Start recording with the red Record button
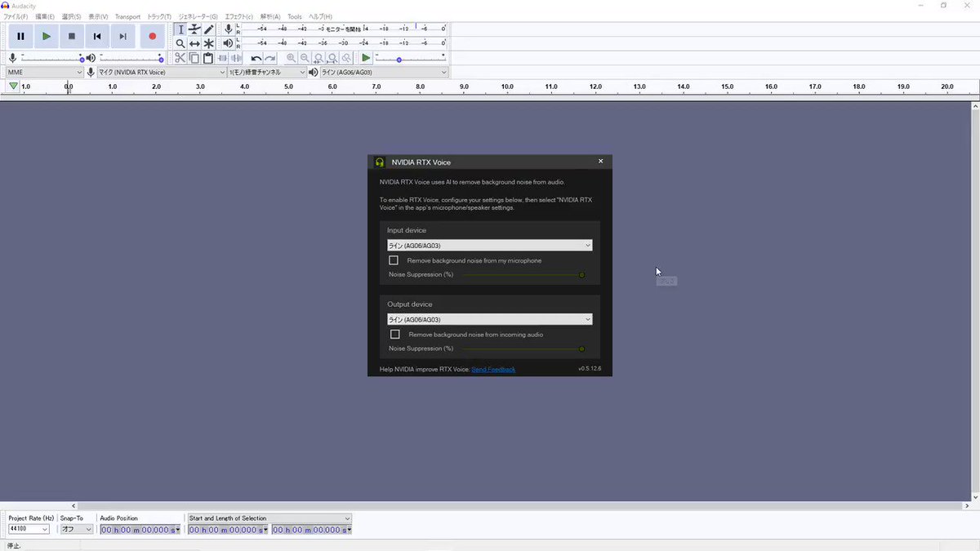The image size is (980, 551). [x=152, y=36]
